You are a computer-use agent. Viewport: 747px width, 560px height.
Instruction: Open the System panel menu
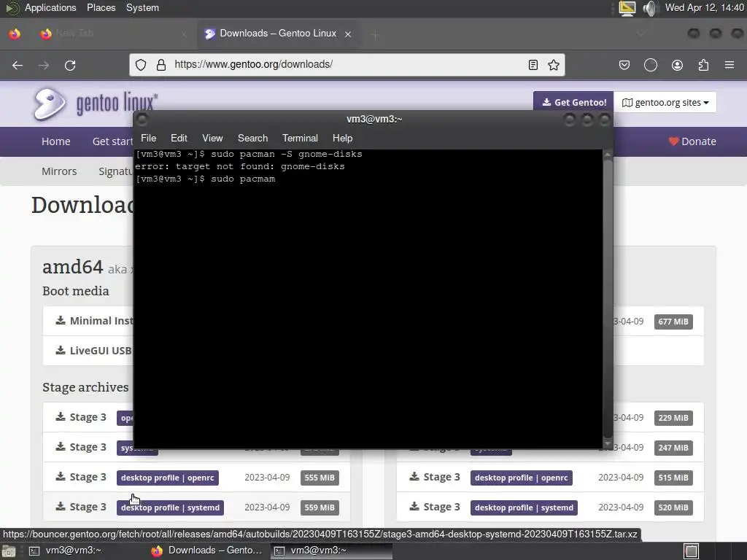tap(142, 7)
